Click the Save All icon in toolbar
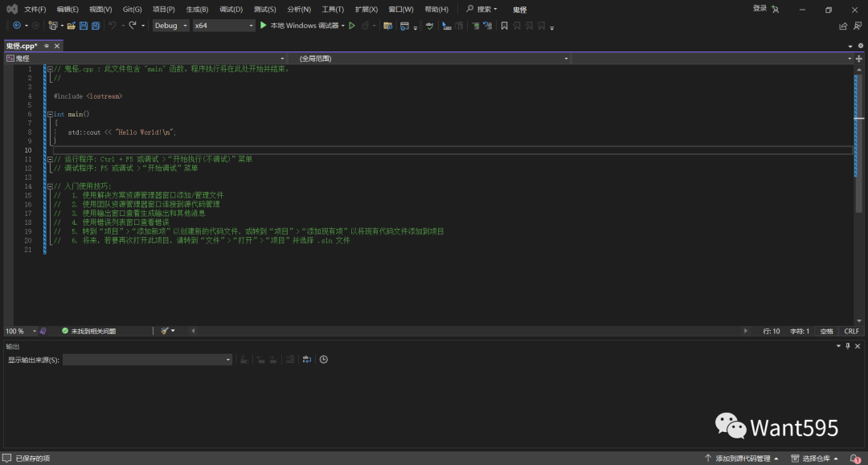 pos(96,26)
